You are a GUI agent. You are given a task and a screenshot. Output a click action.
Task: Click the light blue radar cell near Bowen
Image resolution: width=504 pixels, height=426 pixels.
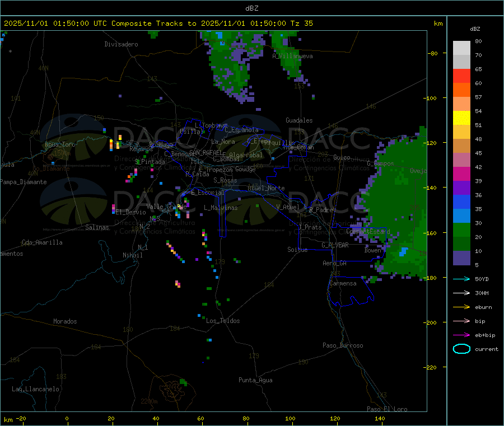403,251
